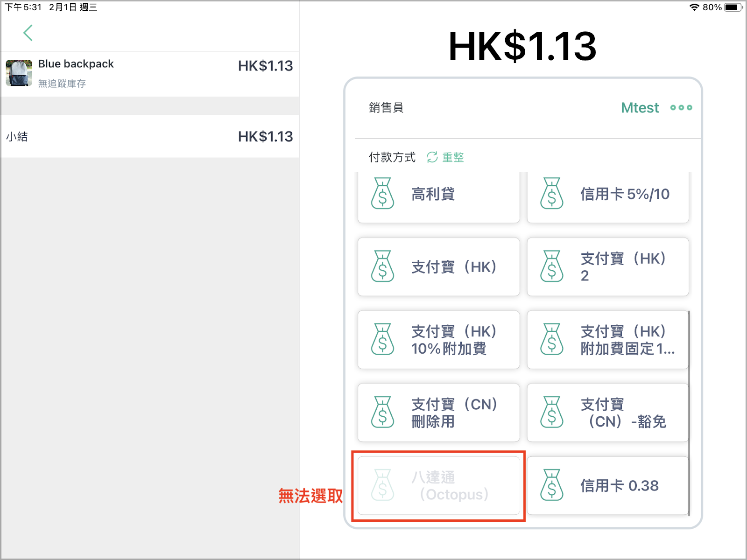The height and width of the screenshot is (560, 747).
Task: Click the 下午5:31 clock in status bar
Action: coord(23,7)
